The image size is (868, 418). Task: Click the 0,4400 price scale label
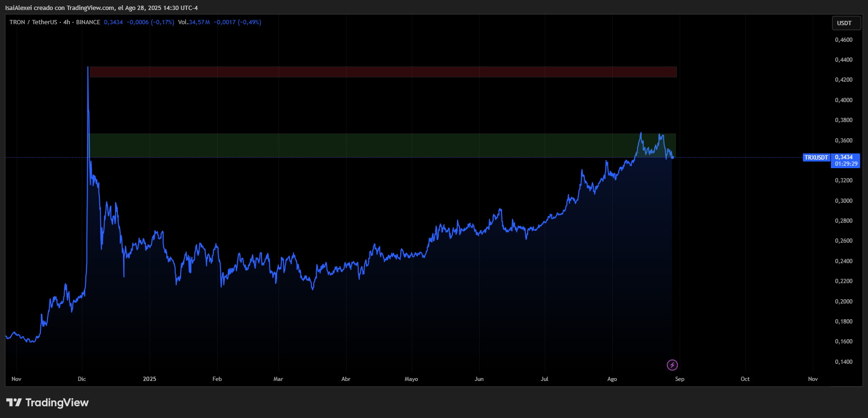coord(844,60)
